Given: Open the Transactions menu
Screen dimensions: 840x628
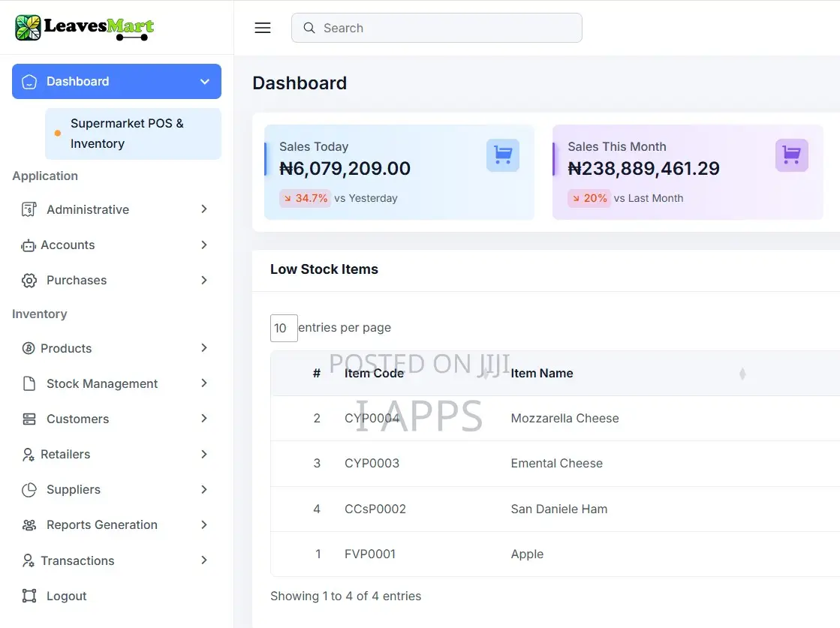Looking at the screenshot, I should [x=116, y=560].
